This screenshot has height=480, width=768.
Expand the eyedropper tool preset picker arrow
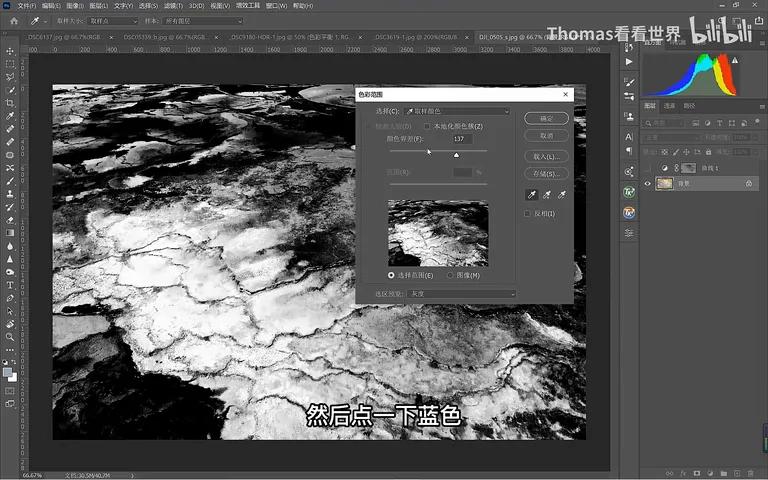tap(45, 22)
